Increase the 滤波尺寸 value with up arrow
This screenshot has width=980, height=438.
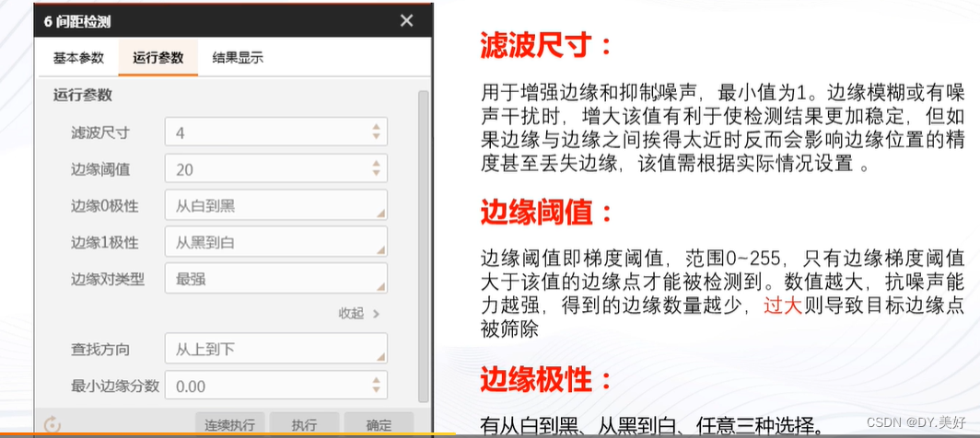tap(376, 127)
